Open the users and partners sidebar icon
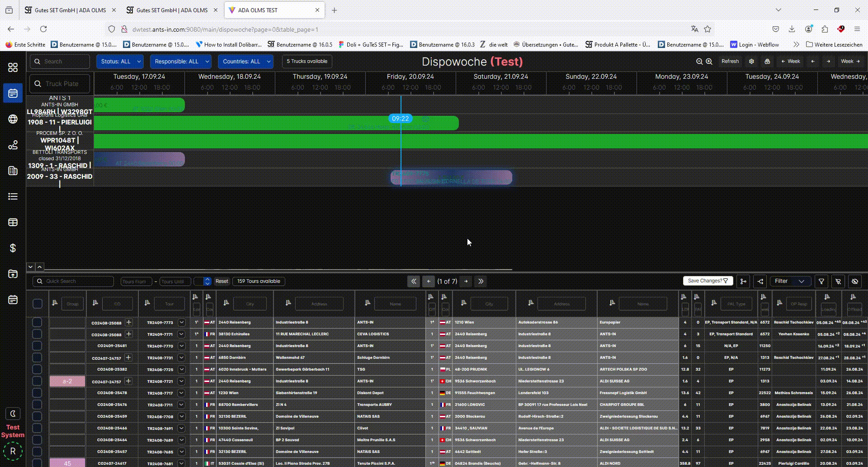This screenshot has height=467, width=868. 13,145
